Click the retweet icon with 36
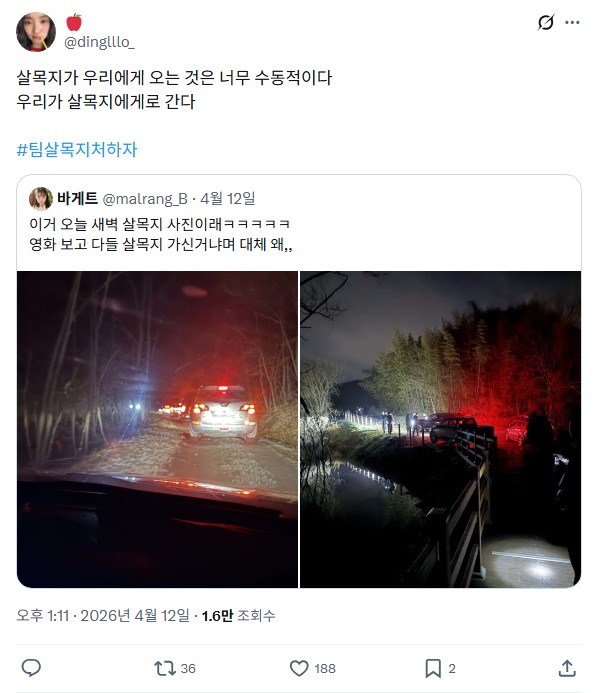The image size is (598, 693). point(175,668)
